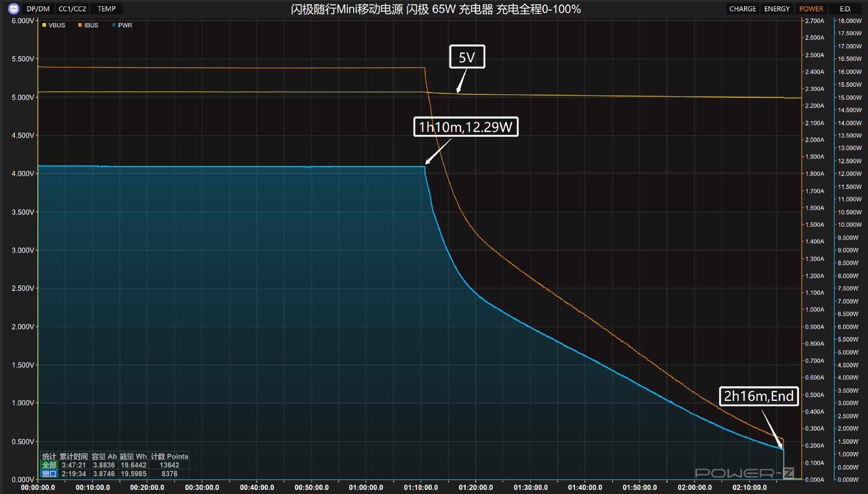Click the 5.000V voltage axis label
The height and width of the screenshot is (494, 868).
click(x=23, y=97)
